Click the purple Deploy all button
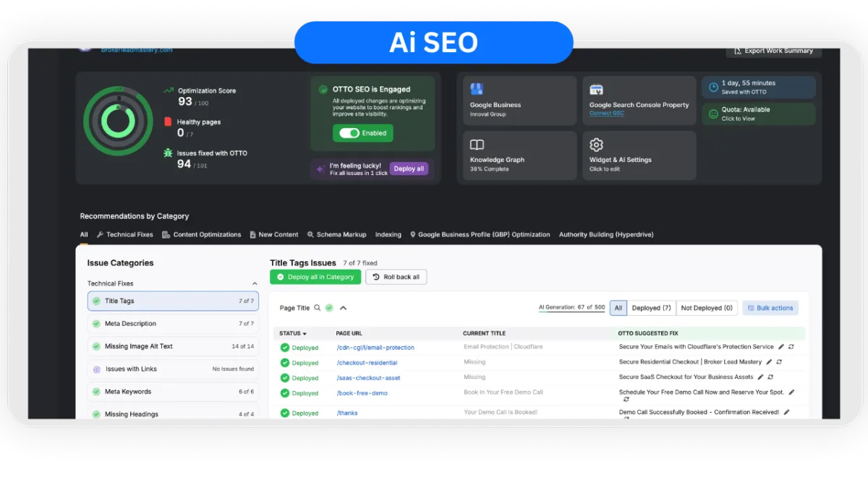 click(x=409, y=168)
